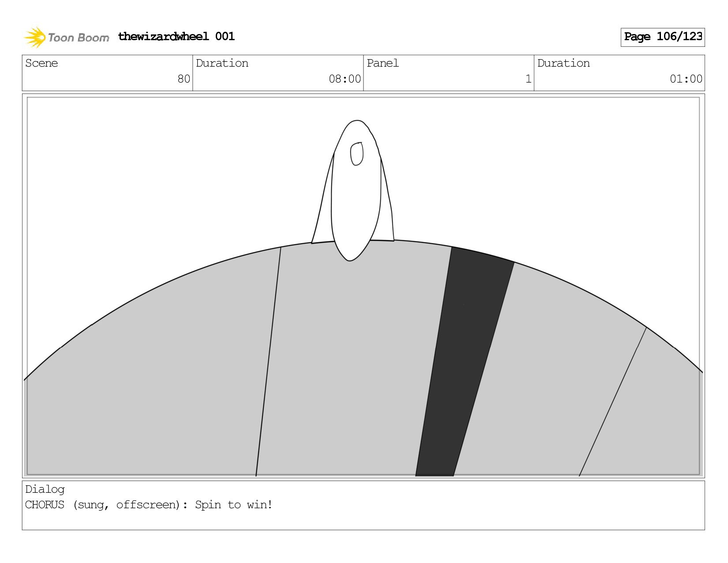Click the 'Dialog' label

tap(45, 489)
